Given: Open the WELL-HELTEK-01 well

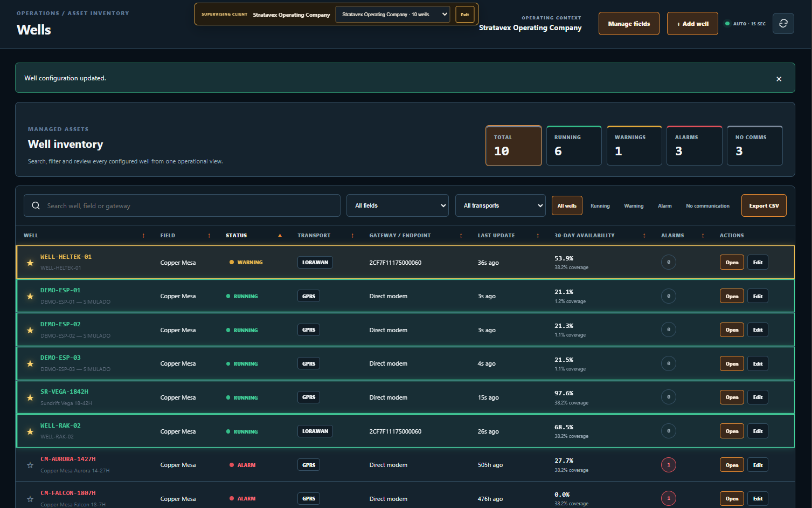Looking at the screenshot, I should (732, 263).
